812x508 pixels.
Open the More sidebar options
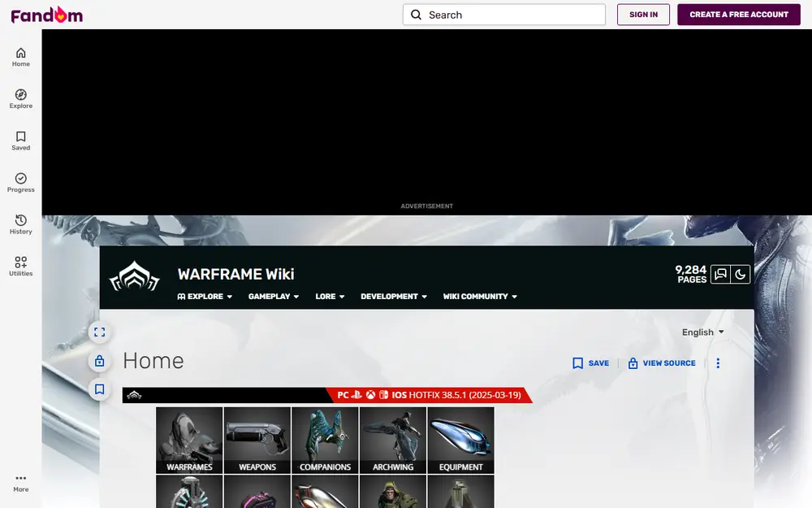21,483
